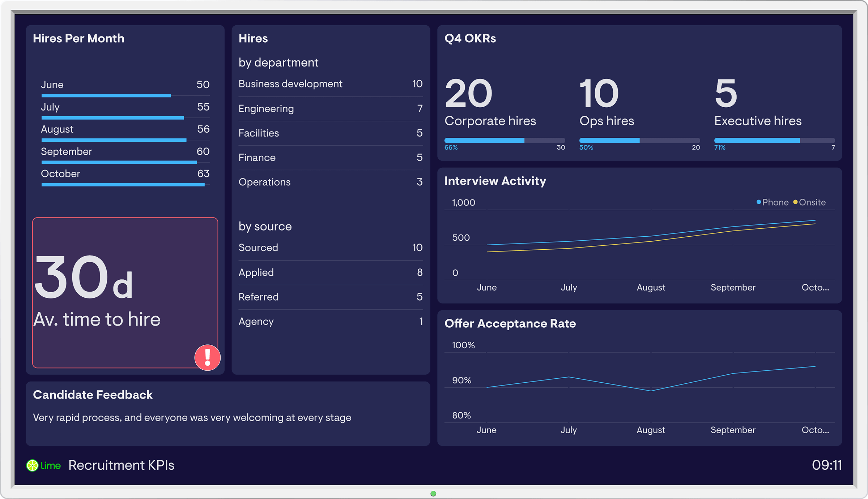The image size is (868, 499).
Task: Click the Corporate hires progress bar
Action: [x=505, y=141]
